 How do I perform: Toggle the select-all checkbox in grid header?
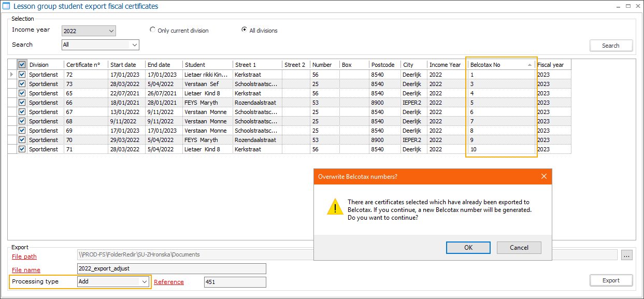pos(22,65)
